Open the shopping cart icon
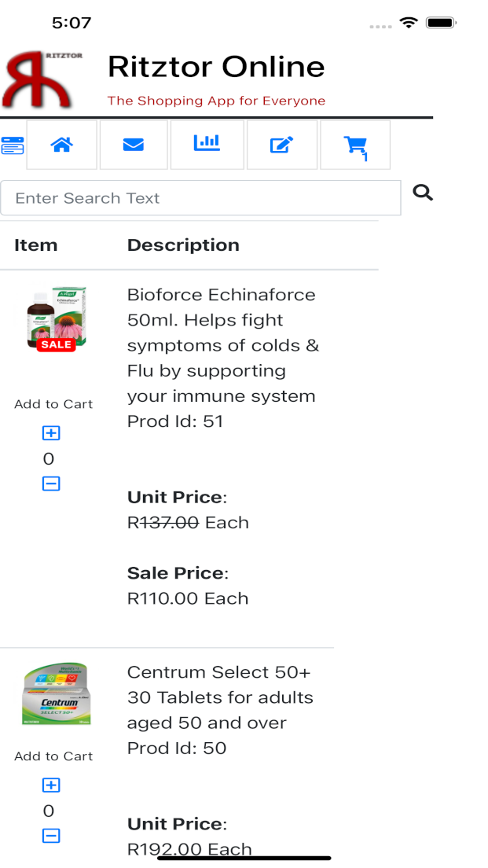The image size is (488, 868). coord(355,145)
